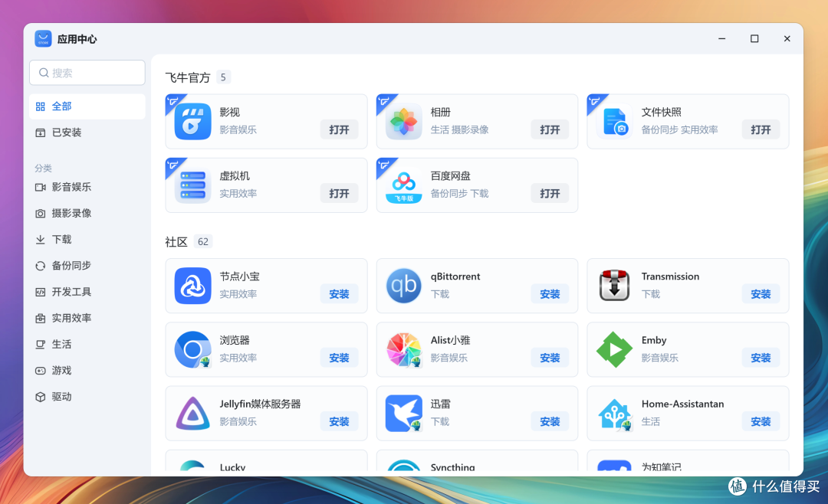The image size is (828, 504).
Task: Click the 文件快照 app icon
Action: 614,121
